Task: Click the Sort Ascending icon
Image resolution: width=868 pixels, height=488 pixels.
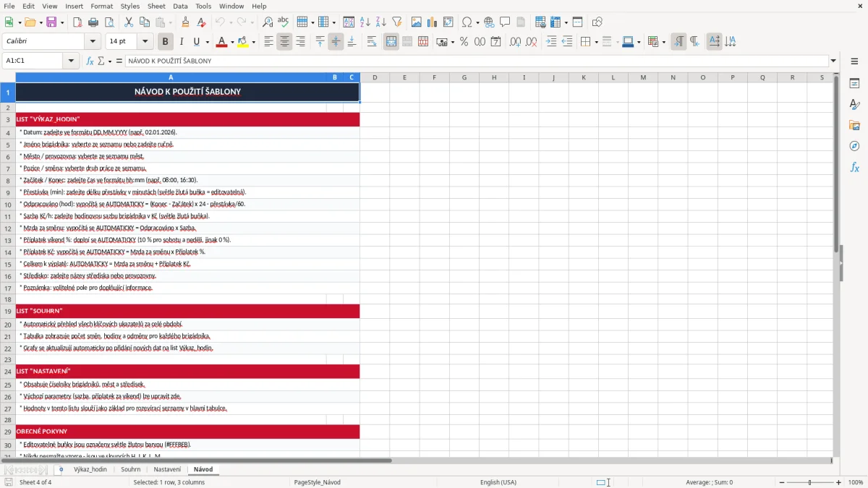Action: (365, 22)
